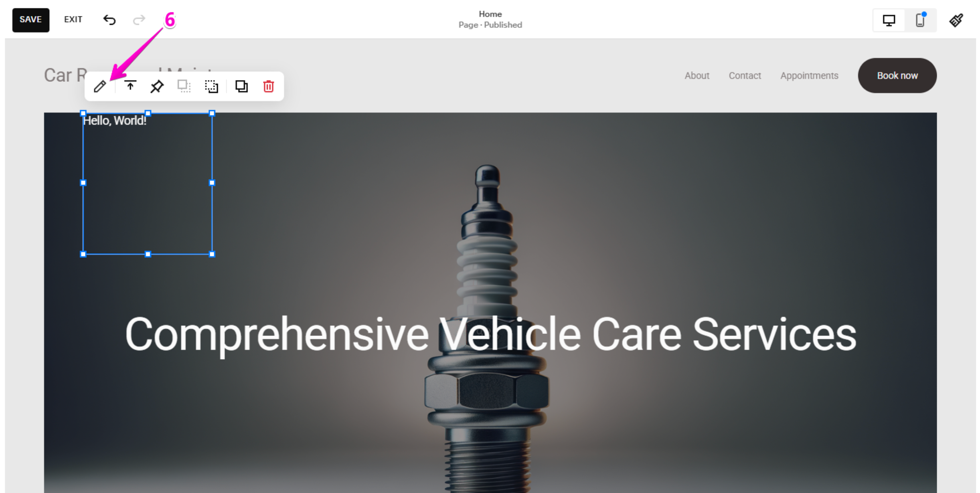Switch to mobile view
The height and width of the screenshot is (493, 980).
pyautogui.click(x=920, y=20)
